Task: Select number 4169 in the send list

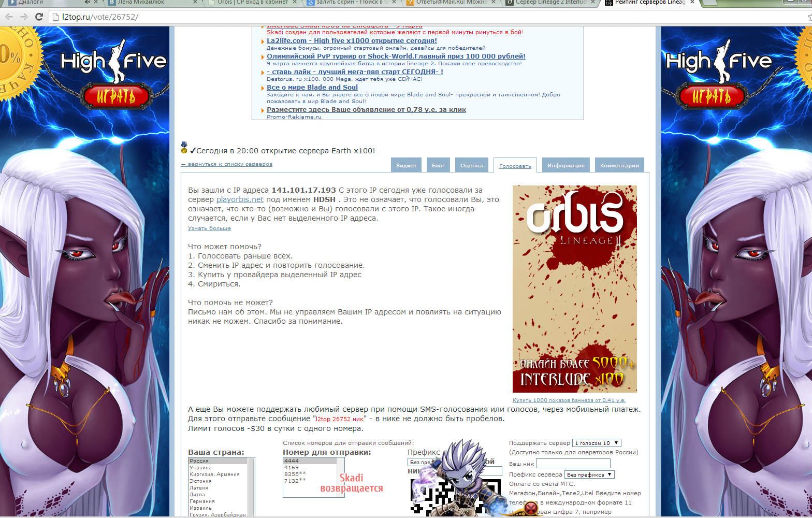Action: 310,467
